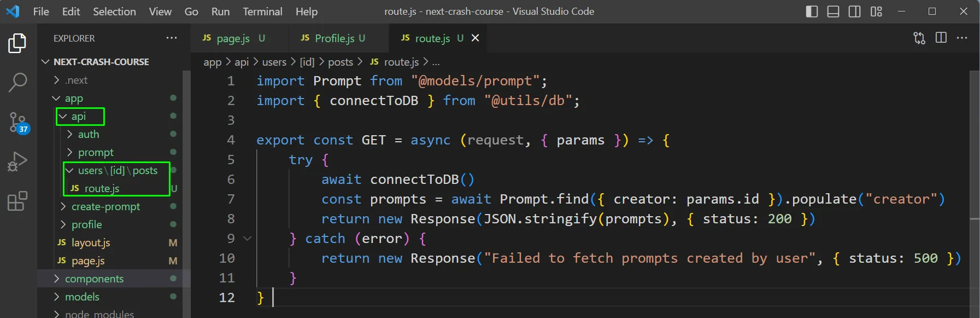Open editor More Actions ellipsis menu
Viewport: 980px width, 318px height.
[962, 38]
